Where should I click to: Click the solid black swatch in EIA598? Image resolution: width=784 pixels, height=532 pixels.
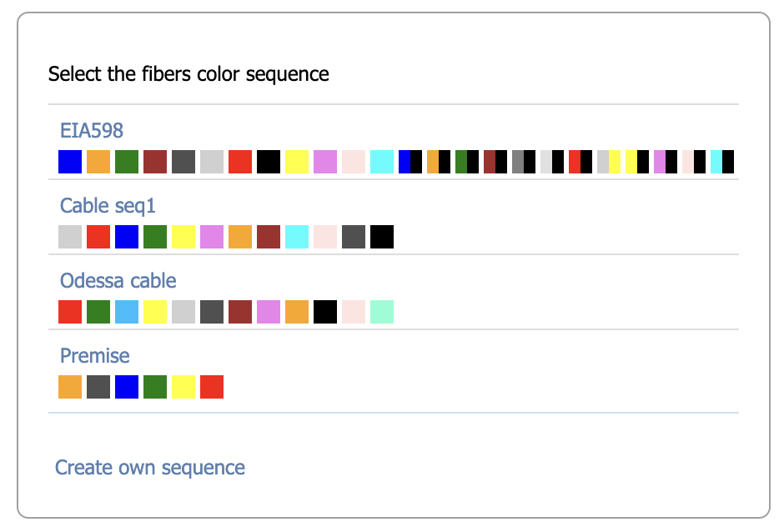tap(269, 162)
